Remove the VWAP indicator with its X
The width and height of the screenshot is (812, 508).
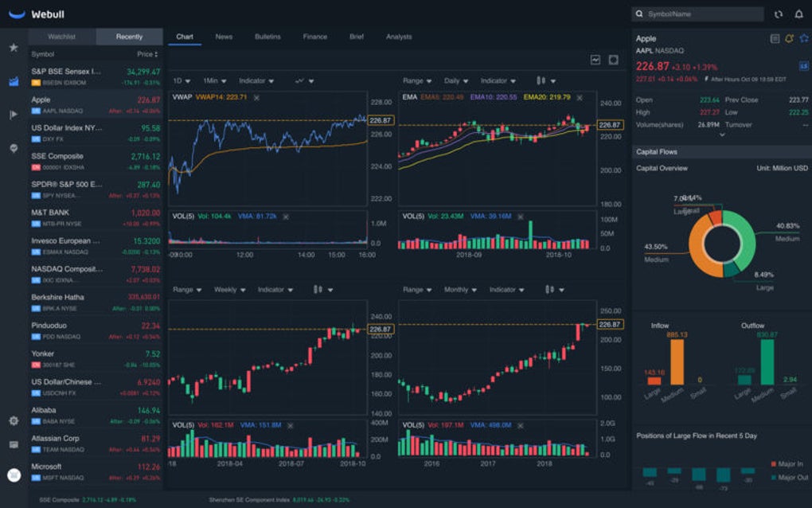[256, 97]
